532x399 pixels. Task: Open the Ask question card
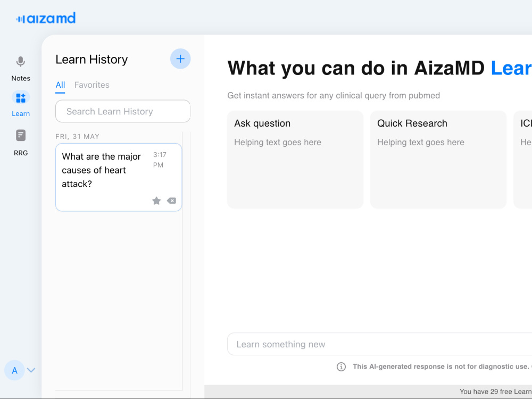[x=295, y=160]
